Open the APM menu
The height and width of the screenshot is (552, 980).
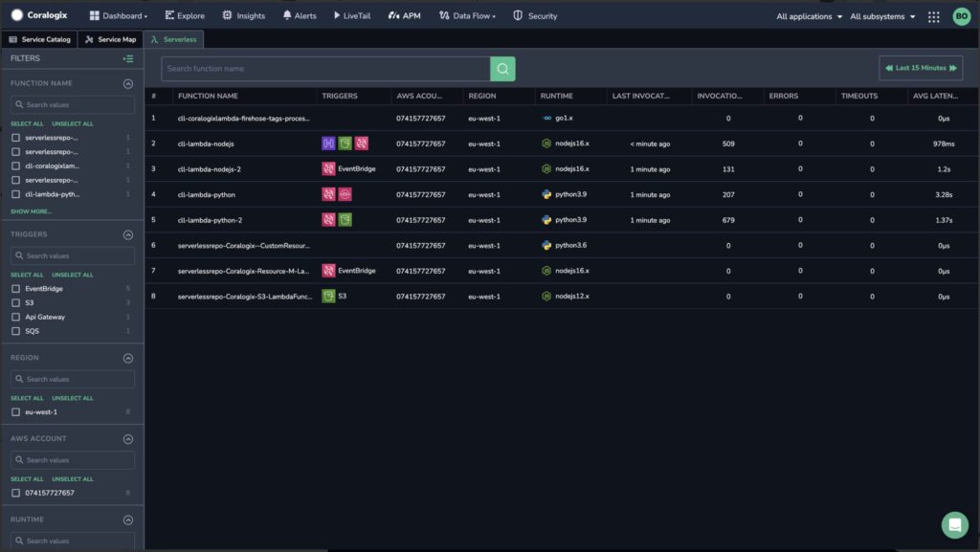pos(405,15)
